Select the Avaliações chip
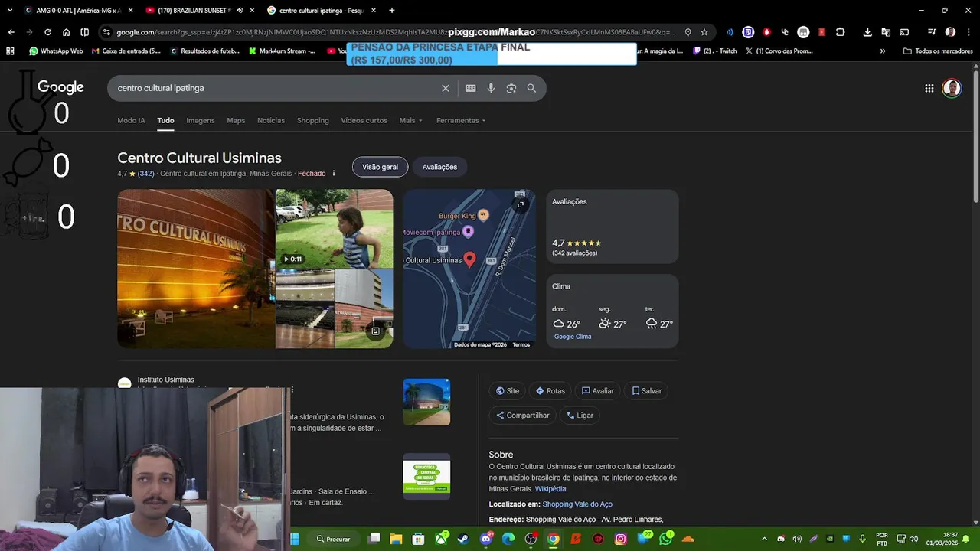The width and height of the screenshot is (980, 551). (x=439, y=167)
